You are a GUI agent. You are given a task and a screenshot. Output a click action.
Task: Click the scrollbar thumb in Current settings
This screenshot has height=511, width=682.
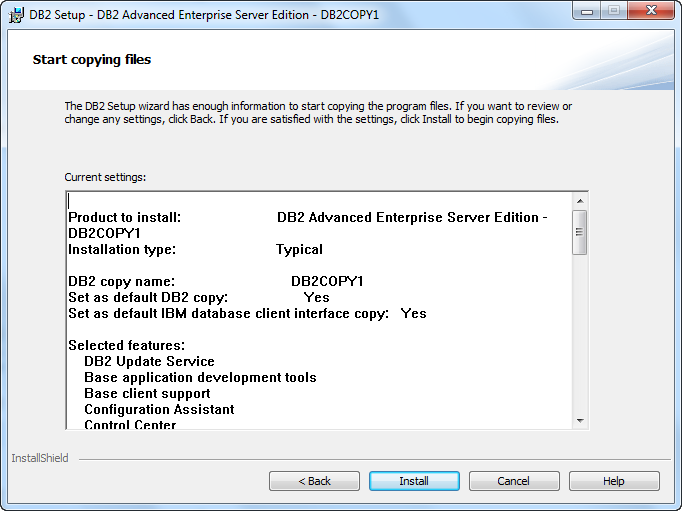tap(580, 232)
